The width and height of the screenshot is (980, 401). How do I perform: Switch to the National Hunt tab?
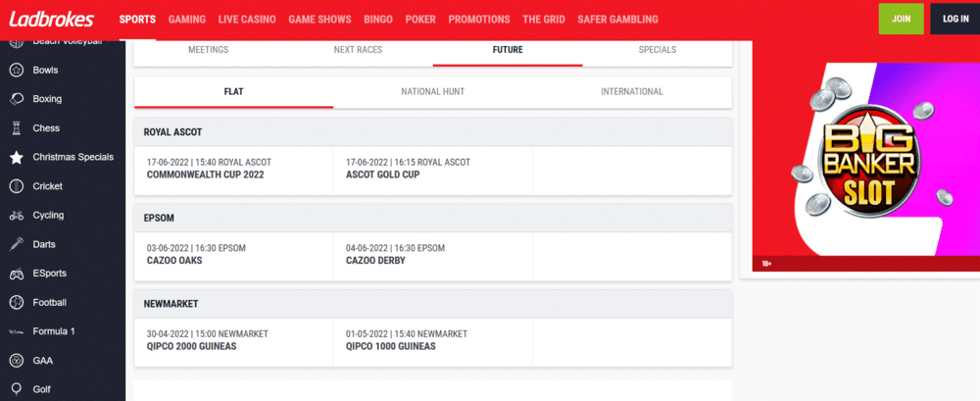click(x=432, y=92)
